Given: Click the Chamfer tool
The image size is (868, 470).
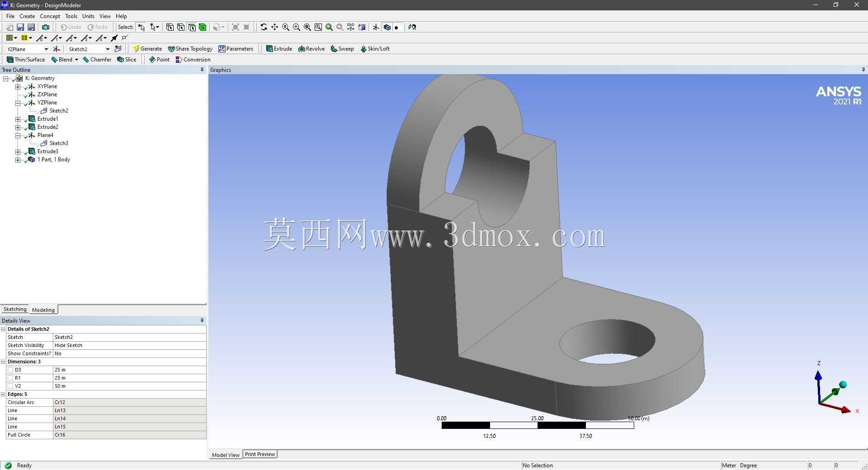Looking at the screenshot, I should (97, 60).
